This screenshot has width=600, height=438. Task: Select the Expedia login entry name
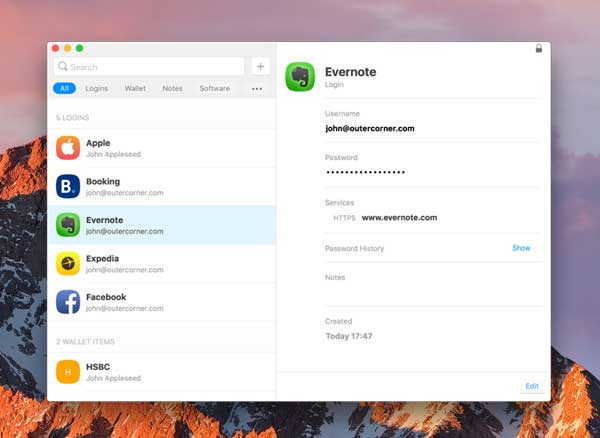pyautogui.click(x=103, y=259)
